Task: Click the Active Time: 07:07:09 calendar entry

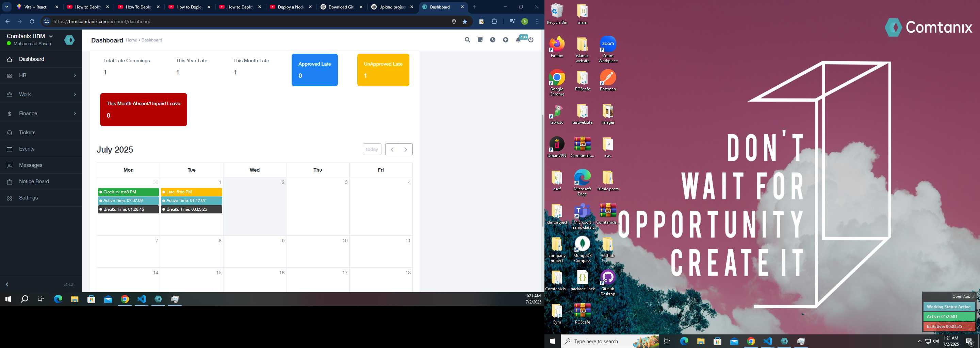Action: point(128,201)
